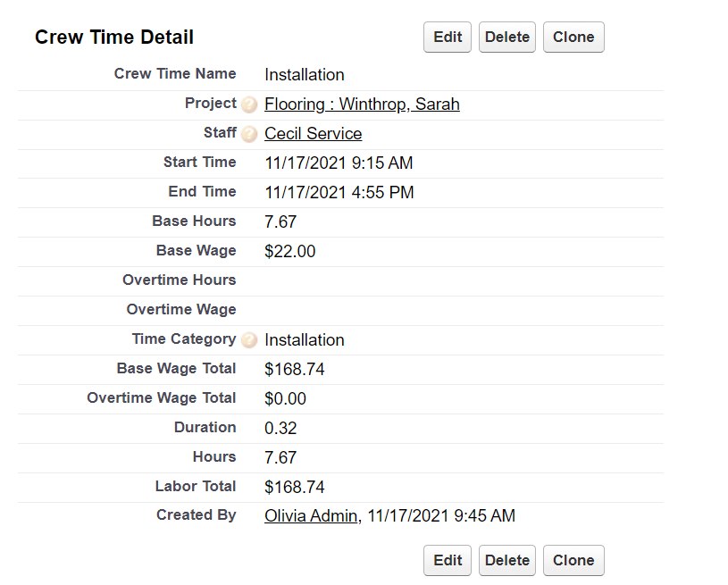
Task: Click the empty Overtime Hours field
Action: [357, 281]
